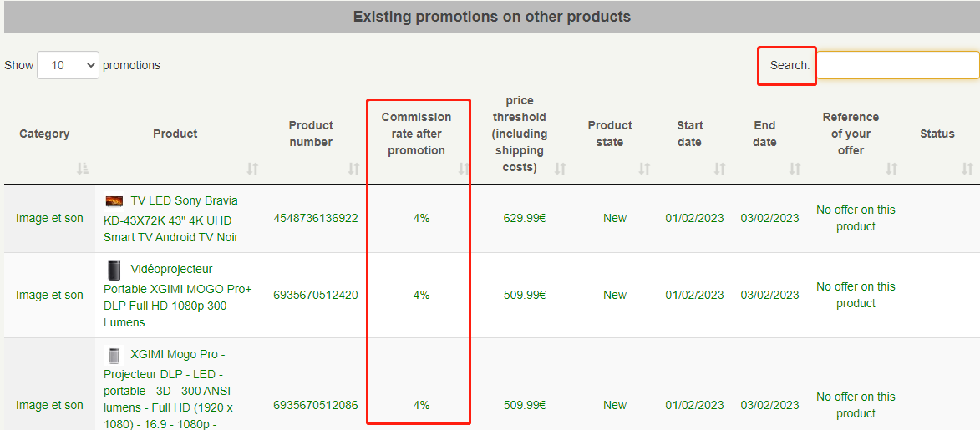Screen dimensions: 980x430
Task: Click the Product column header
Action: coord(175,134)
